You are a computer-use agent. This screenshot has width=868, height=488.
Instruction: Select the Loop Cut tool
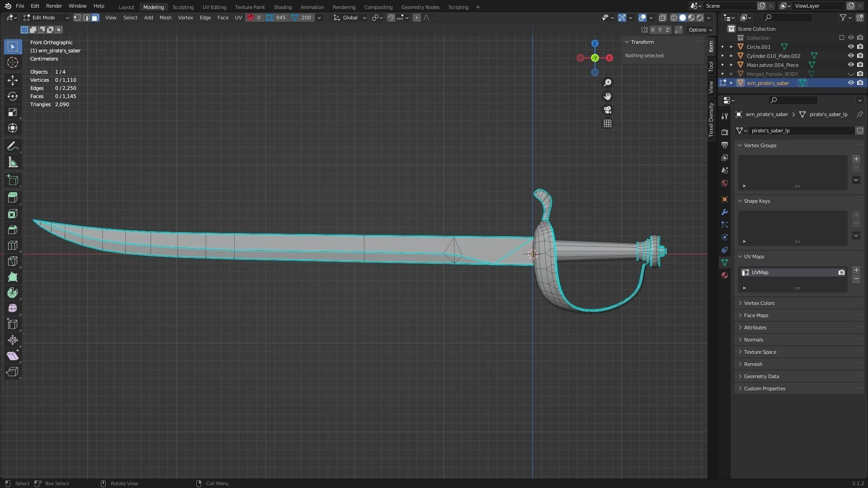[x=13, y=245]
